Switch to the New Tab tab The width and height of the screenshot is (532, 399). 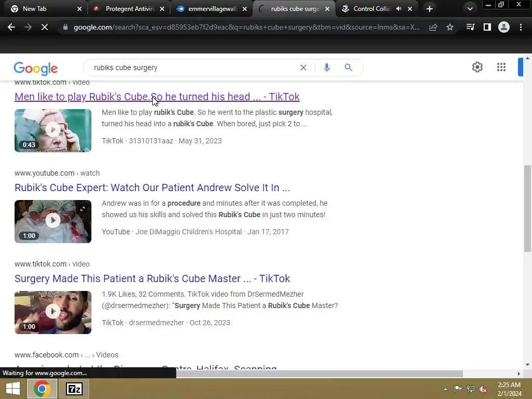click(35, 9)
